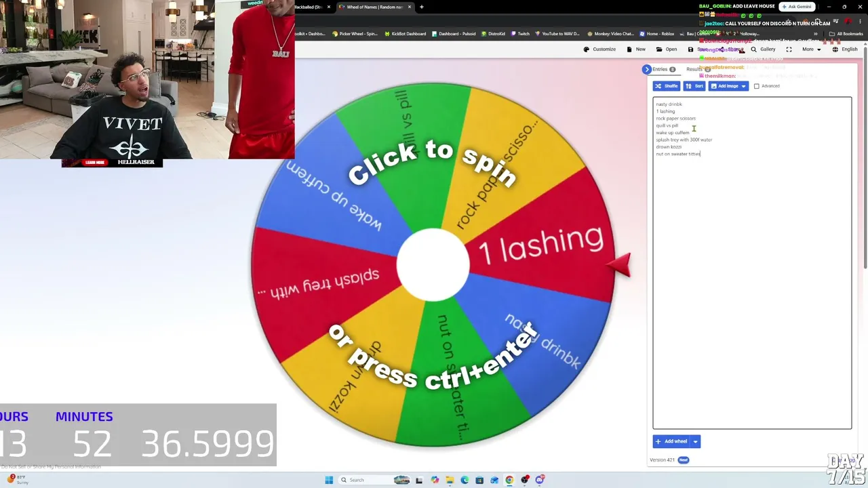
Task: Enter fullscreen mode using the fullscreen icon
Action: pyautogui.click(x=789, y=49)
